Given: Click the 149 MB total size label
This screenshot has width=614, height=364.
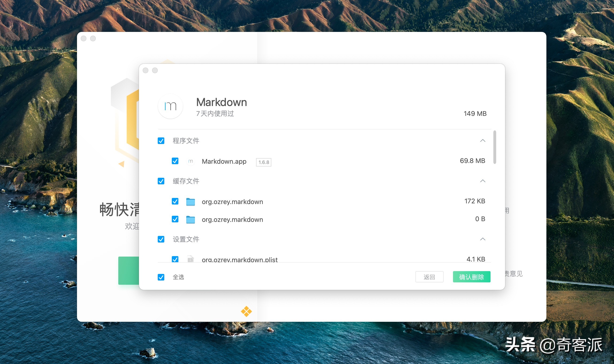Looking at the screenshot, I should (475, 113).
